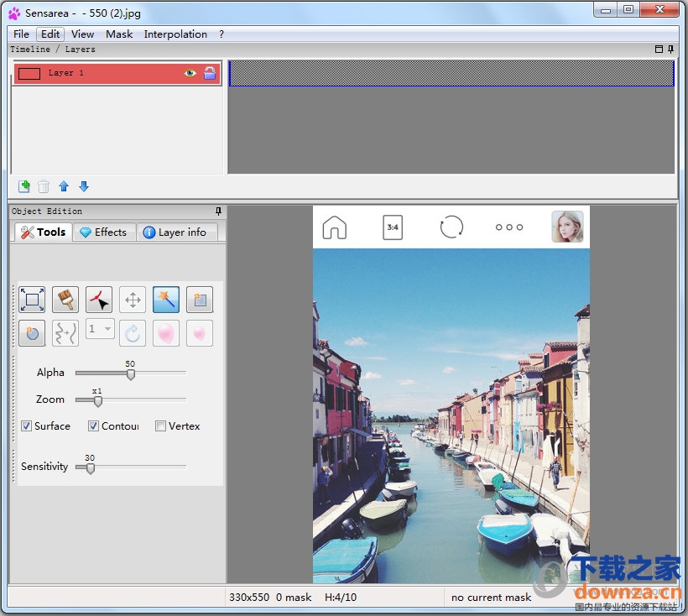The image size is (688, 616).
Task: Switch to the Effects tab
Action: click(102, 232)
